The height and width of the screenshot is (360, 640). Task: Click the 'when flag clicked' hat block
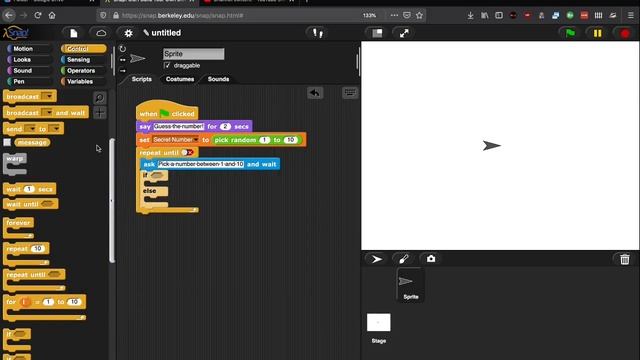167,112
